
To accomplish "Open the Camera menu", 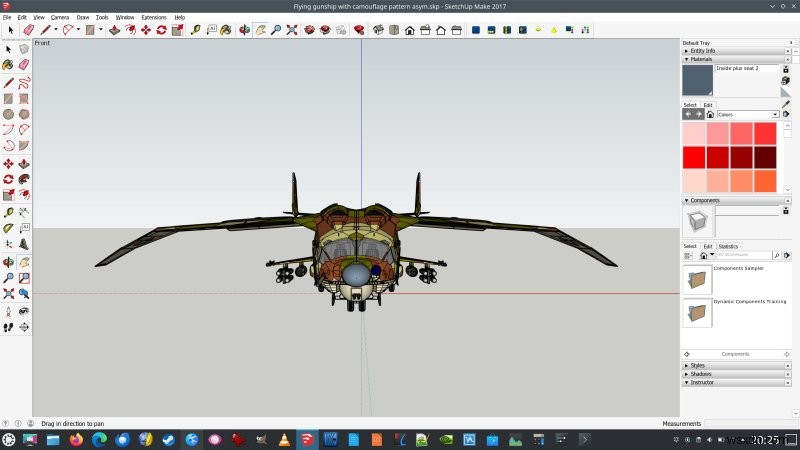I will pos(60,17).
